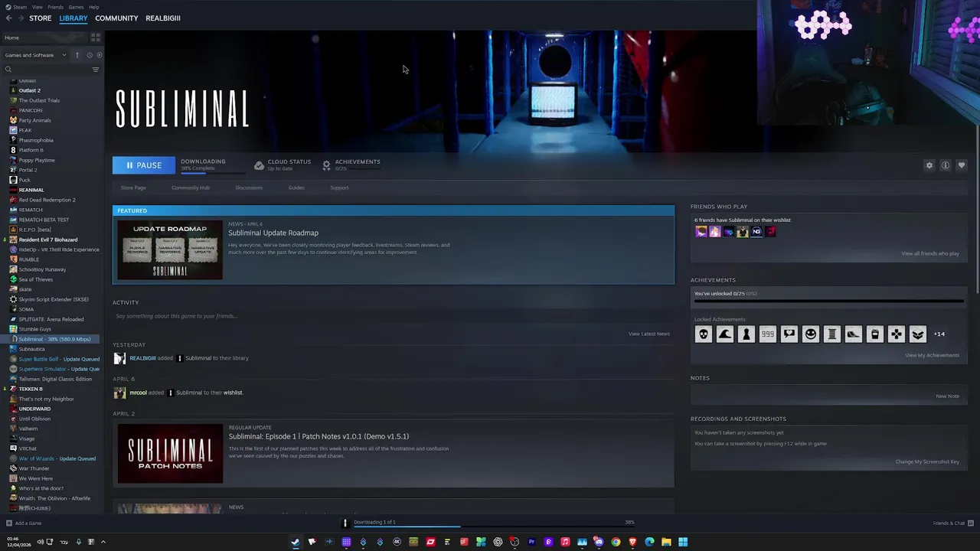
Task: Toggle ready-to-play filter icon
Action: [x=99, y=55]
